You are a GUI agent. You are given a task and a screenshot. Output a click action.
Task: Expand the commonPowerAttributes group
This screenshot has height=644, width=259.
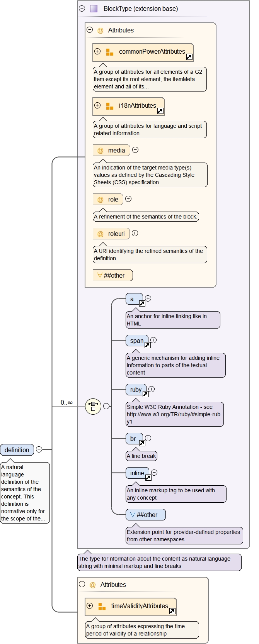[x=97, y=51]
